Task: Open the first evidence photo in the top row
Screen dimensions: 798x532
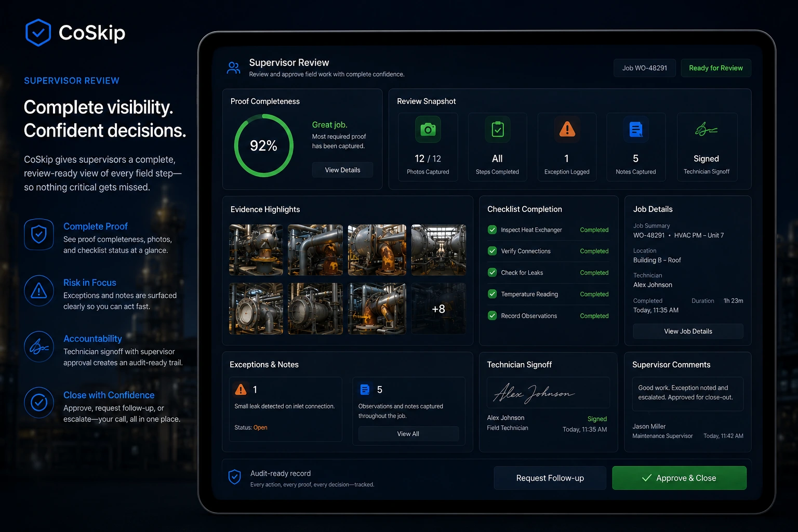Action: click(256, 250)
